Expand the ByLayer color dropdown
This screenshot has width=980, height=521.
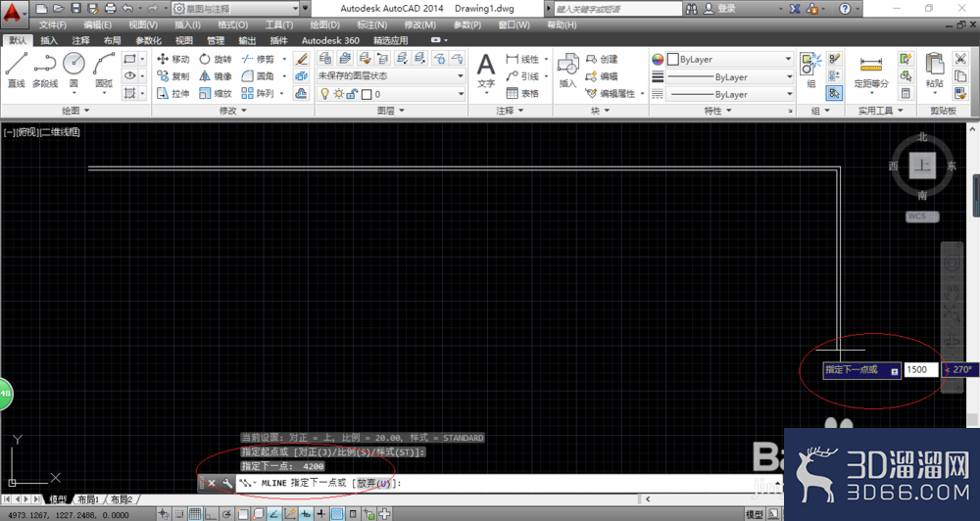(x=730, y=60)
